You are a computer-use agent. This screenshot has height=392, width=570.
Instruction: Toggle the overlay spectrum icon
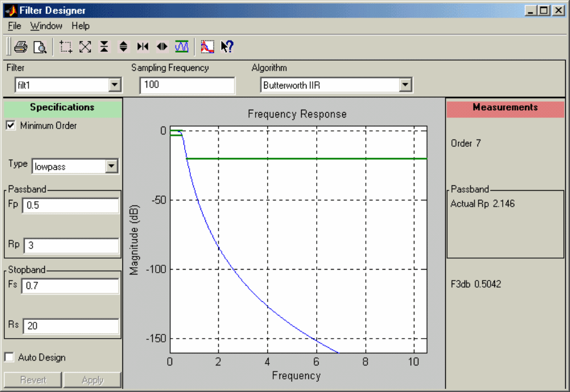pos(208,47)
